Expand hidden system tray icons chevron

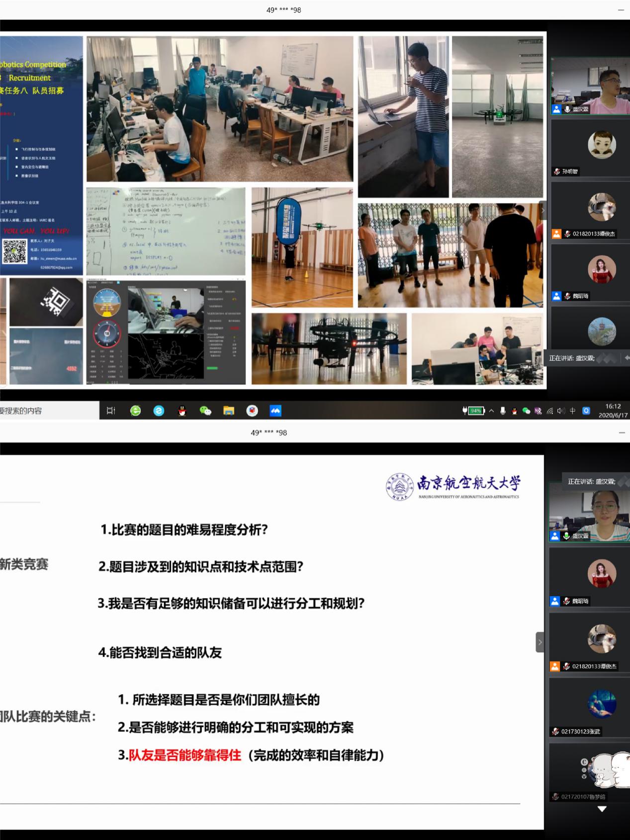pyautogui.click(x=491, y=411)
